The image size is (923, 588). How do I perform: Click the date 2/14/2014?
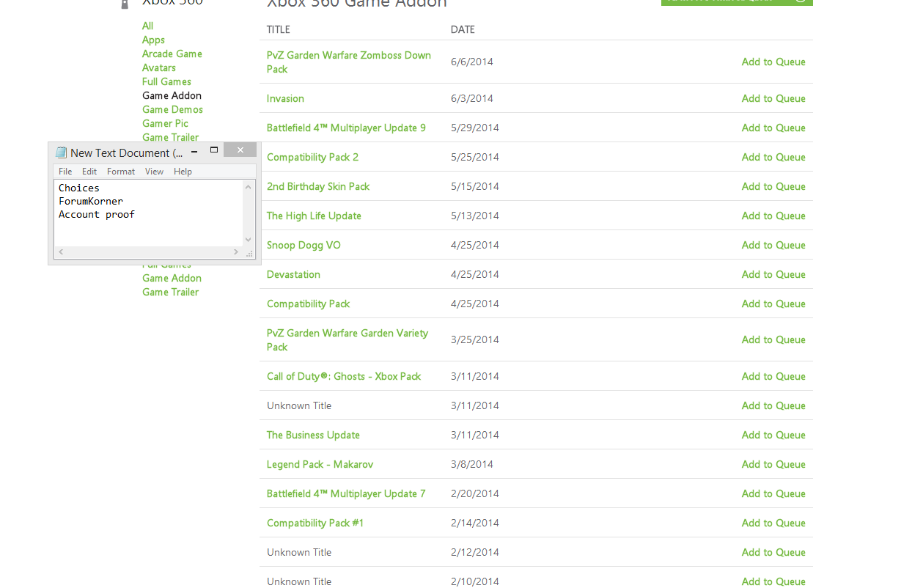tap(475, 523)
